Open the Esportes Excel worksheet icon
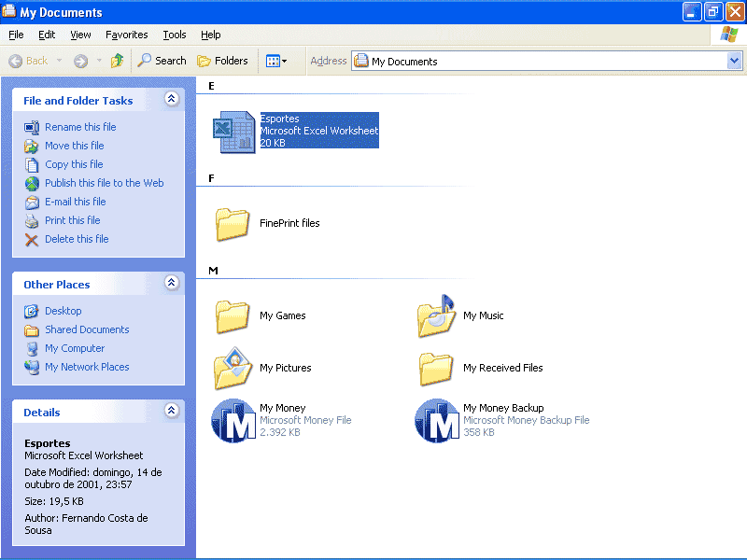Screen dimensions: 747x560 point(233,132)
